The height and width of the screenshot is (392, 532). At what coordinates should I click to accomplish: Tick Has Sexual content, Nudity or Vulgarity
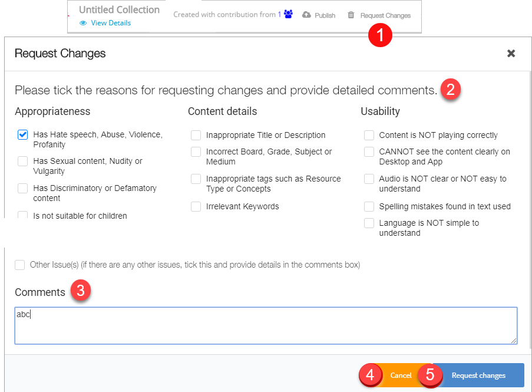click(22, 162)
